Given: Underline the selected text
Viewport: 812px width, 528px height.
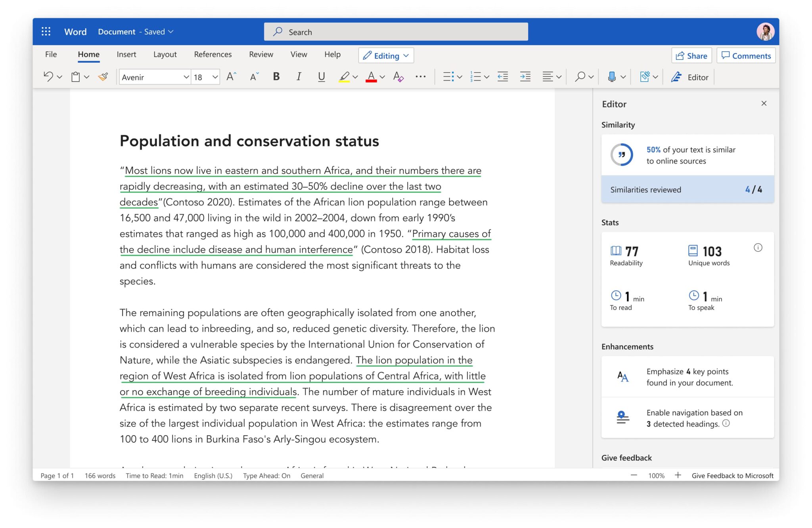Looking at the screenshot, I should click(321, 77).
